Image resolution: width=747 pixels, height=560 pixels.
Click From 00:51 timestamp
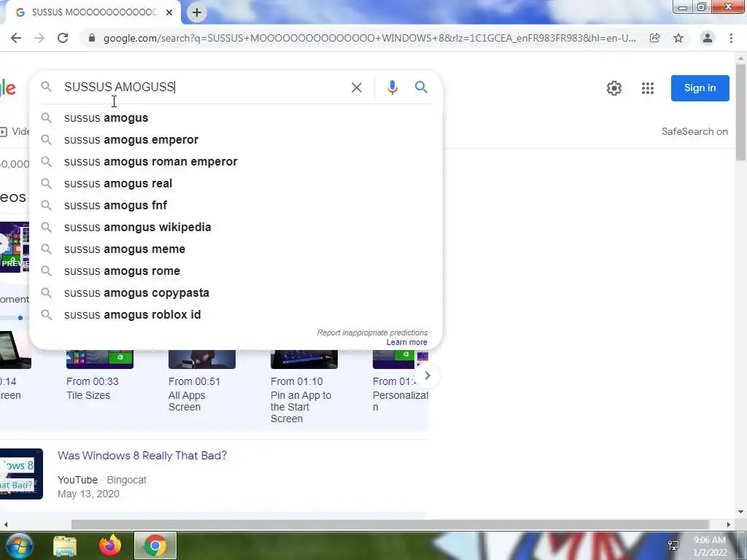(194, 381)
